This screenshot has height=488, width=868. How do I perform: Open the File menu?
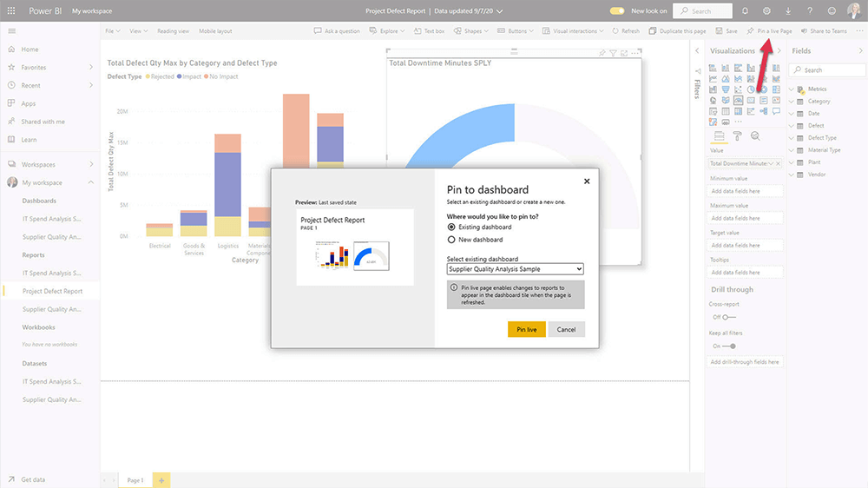(x=112, y=31)
